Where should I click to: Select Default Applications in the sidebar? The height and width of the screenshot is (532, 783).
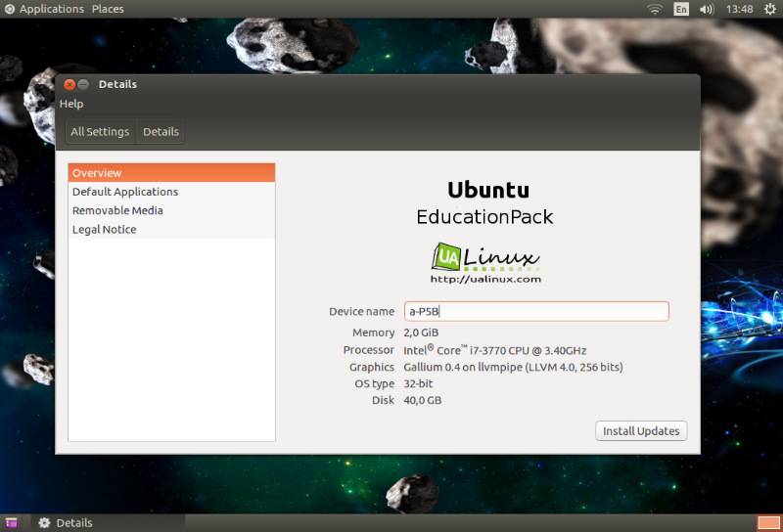coord(171,192)
